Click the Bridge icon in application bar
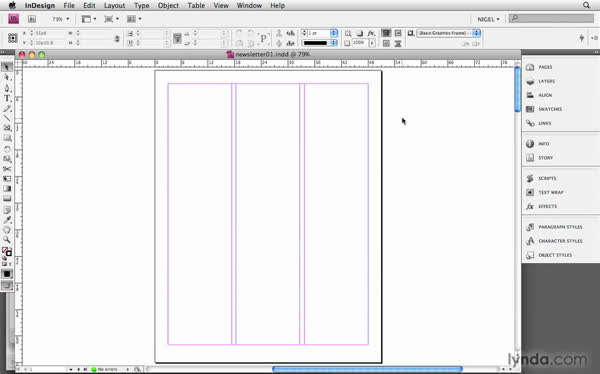 click(x=32, y=19)
